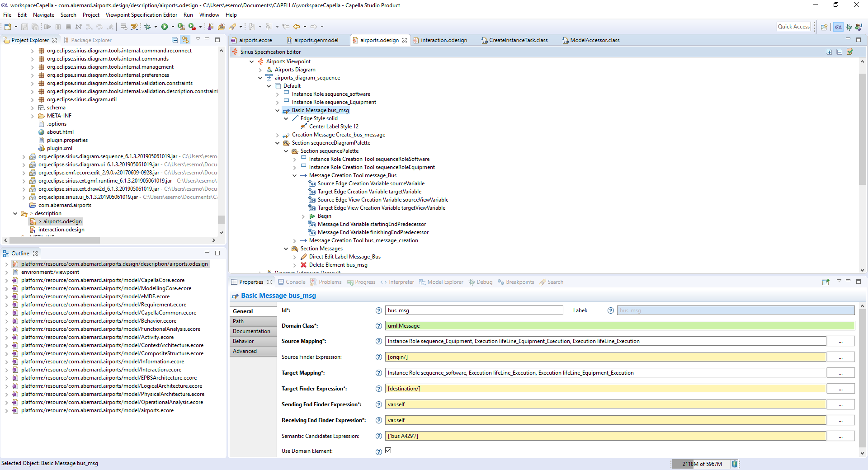The height and width of the screenshot is (470, 868).
Task: Click the Save All toolbar icon
Action: (x=34, y=27)
